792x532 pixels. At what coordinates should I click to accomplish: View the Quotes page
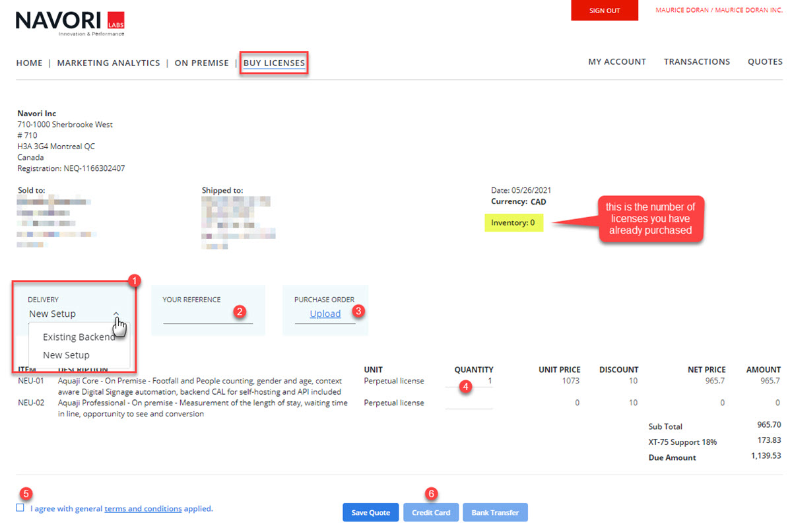(x=765, y=62)
